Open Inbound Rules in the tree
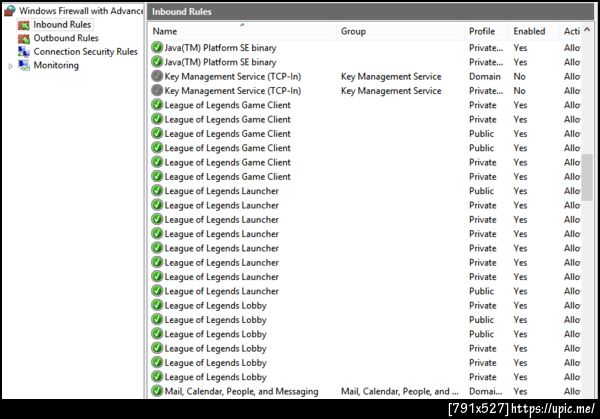600x419 pixels. click(x=62, y=24)
